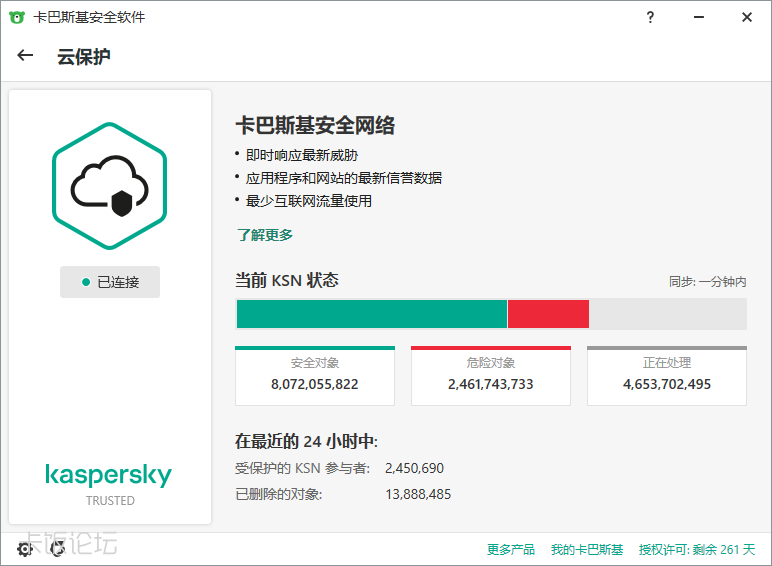Click the cloud shield hexagon icon
This screenshot has height=566, width=772.
click(x=110, y=186)
